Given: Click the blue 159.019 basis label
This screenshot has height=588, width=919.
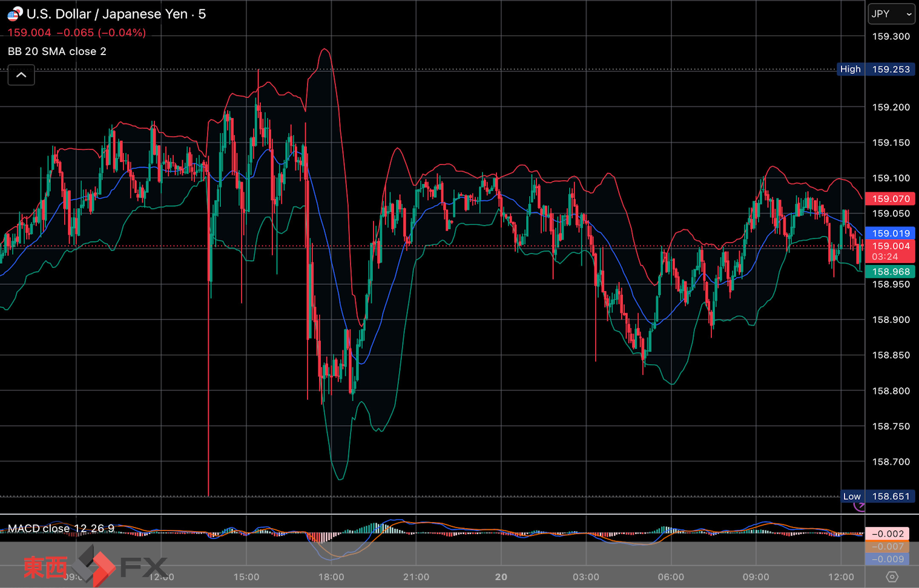Looking at the screenshot, I should (x=891, y=234).
